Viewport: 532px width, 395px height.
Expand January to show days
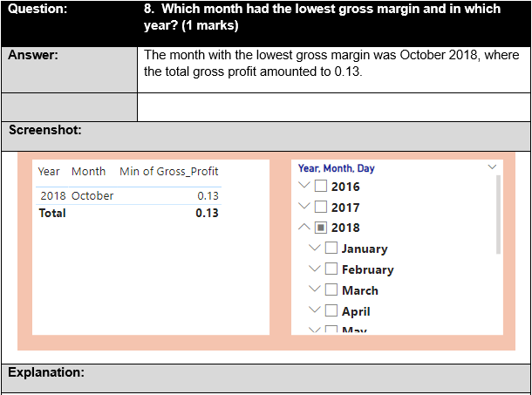(316, 249)
